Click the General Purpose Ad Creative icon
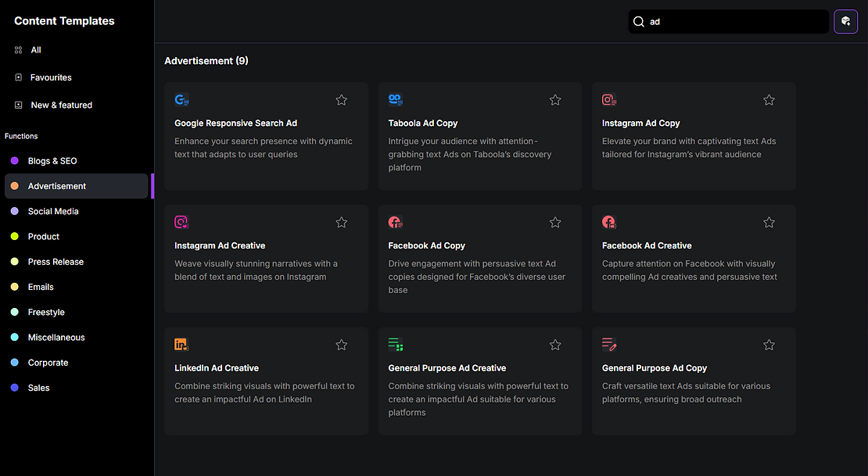 395,344
